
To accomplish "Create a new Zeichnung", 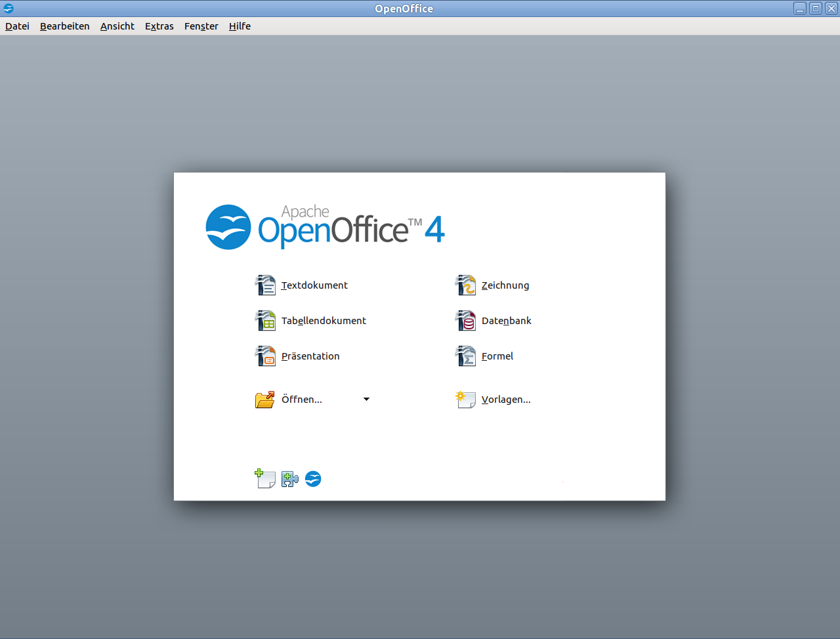I will 505,285.
